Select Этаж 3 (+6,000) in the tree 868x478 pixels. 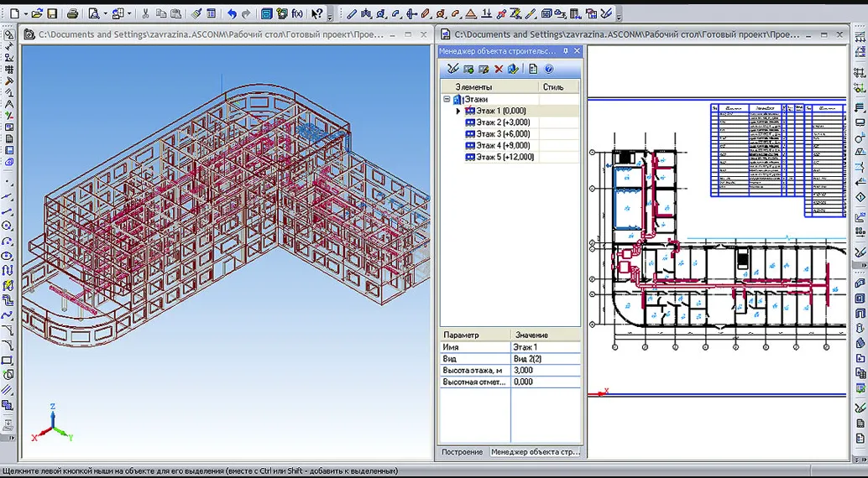point(503,134)
